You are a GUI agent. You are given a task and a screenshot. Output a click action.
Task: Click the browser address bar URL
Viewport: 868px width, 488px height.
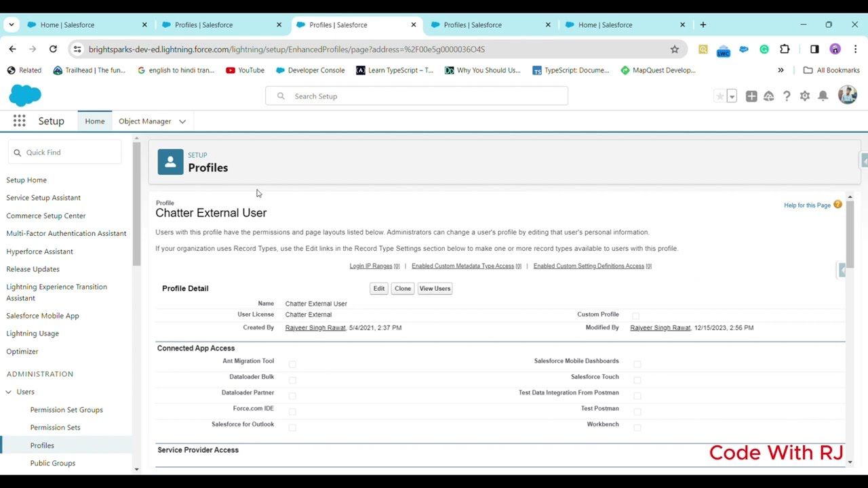click(x=287, y=49)
